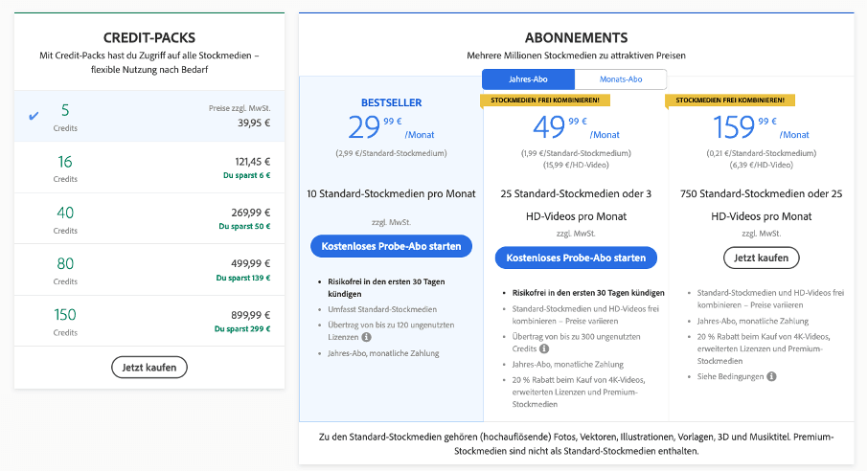Start free trial for the 29,99 € Bestseller plan
This screenshot has height=471, width=868.
[391, 246]
